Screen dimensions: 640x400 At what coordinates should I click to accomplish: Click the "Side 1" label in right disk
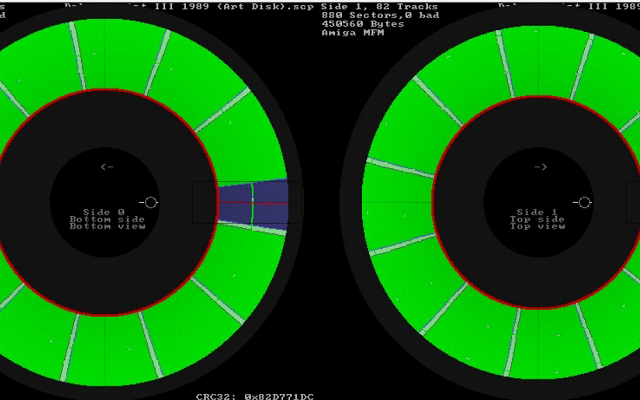pos(537,212)
